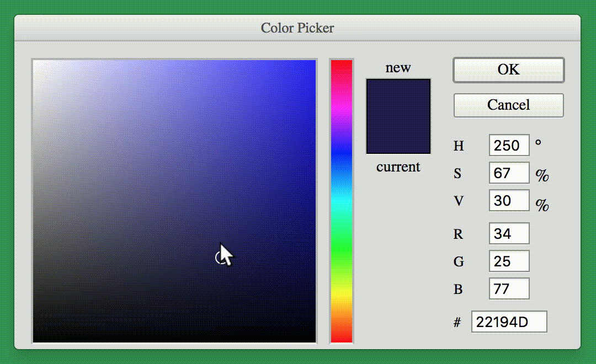
Task: Click the '#' hex symbol label
Action: 457,323
